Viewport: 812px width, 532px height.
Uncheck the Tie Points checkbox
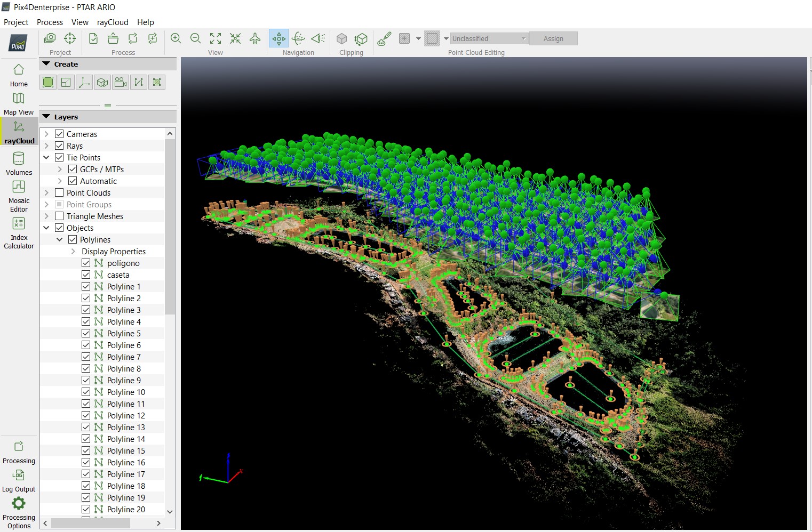(x=59, y=157)
